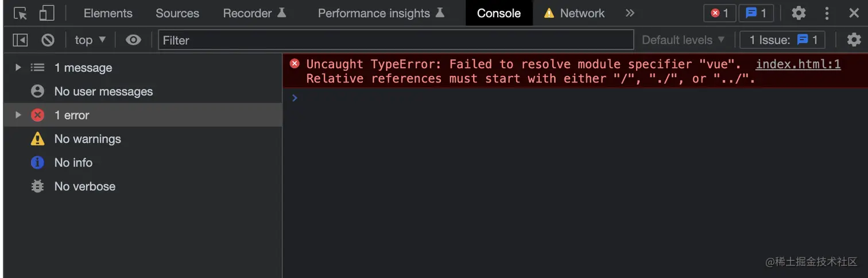Expand the 1 message group
Viewport: 868px width, 278px height.
18,67
